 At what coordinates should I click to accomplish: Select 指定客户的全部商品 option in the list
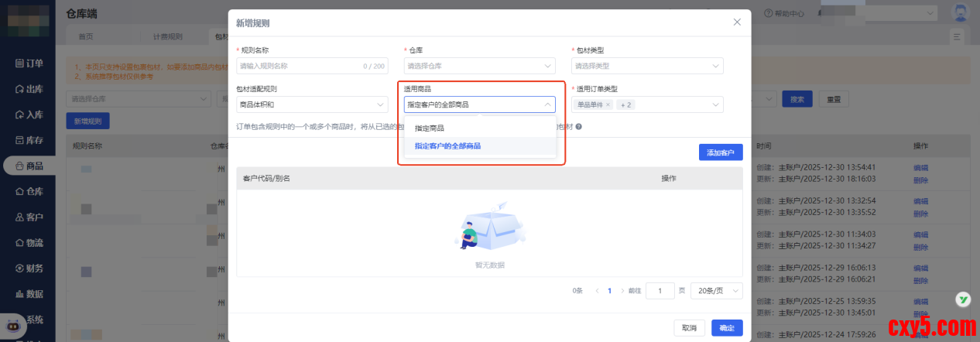point(447,145)
